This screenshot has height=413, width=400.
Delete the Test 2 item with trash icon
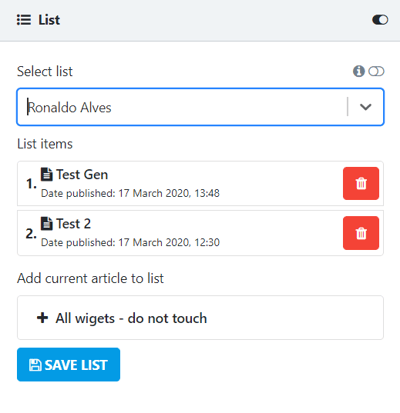tap(361, 233)
